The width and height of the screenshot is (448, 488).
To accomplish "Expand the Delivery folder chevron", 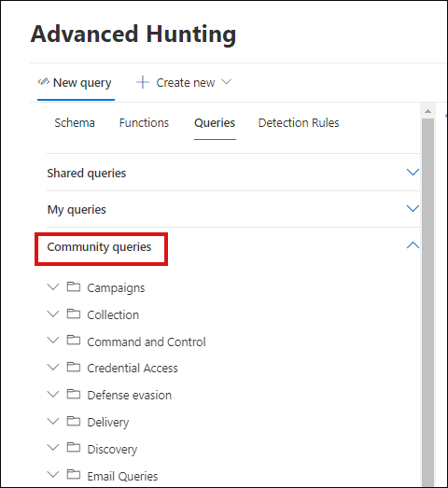I will [x=53, y=422].
